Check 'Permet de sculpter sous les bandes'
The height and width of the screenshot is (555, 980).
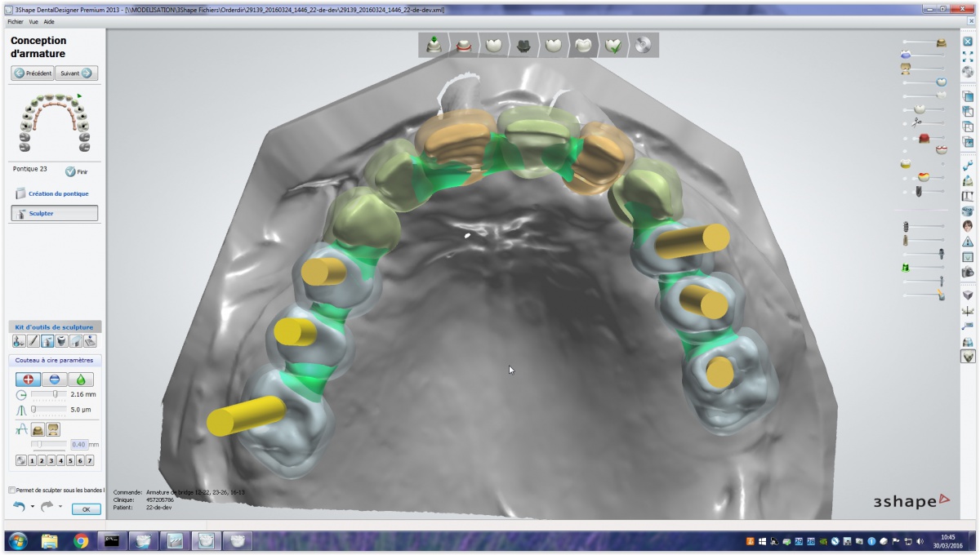pyautogui.click(x=11, y=491)
